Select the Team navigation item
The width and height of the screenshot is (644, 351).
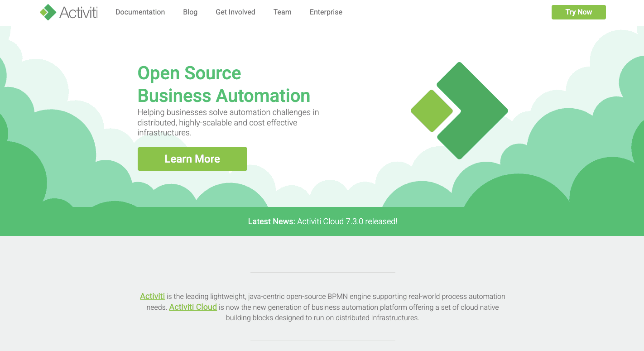coord(282,12)
